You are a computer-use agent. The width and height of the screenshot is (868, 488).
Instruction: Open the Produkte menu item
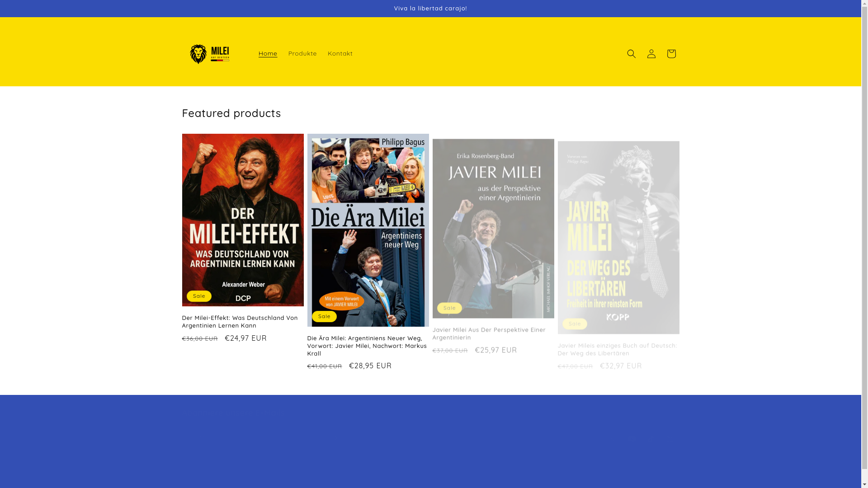coord(302,53)
